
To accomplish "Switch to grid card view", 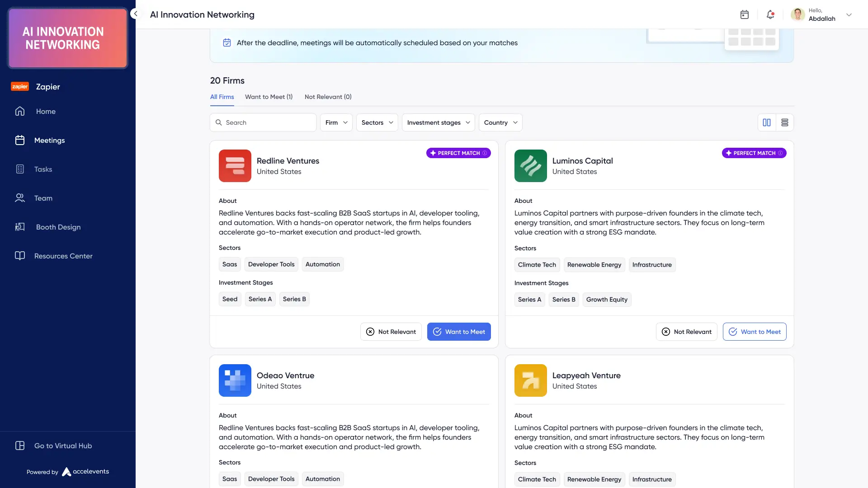I will tap(767, 122).
